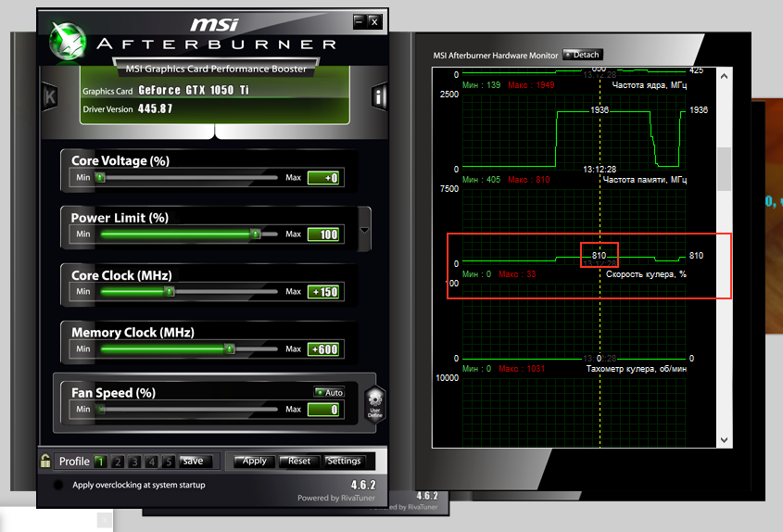Image resolution: width=783 pixels, height=532 pixels.
Task: Select profile slot 1
Action: point(100,462)
